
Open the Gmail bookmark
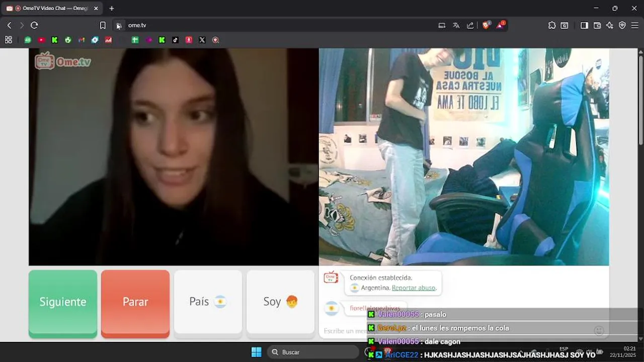click(82, 40)
